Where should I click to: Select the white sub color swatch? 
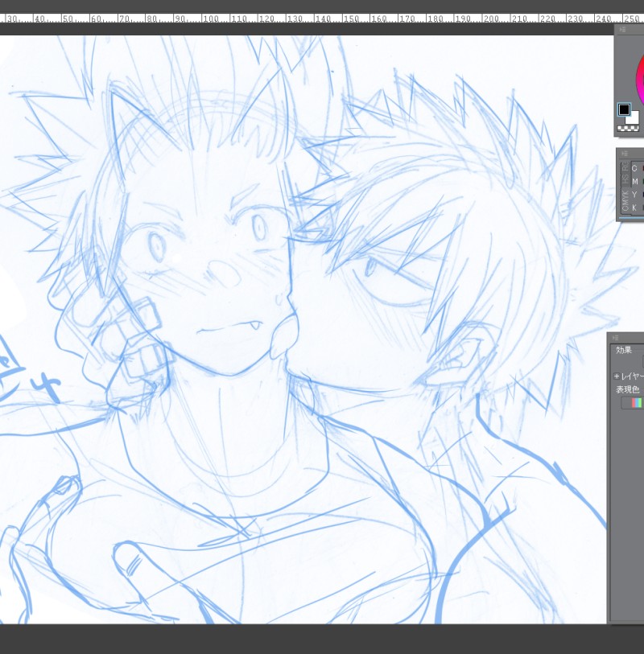tap(634, 118)
